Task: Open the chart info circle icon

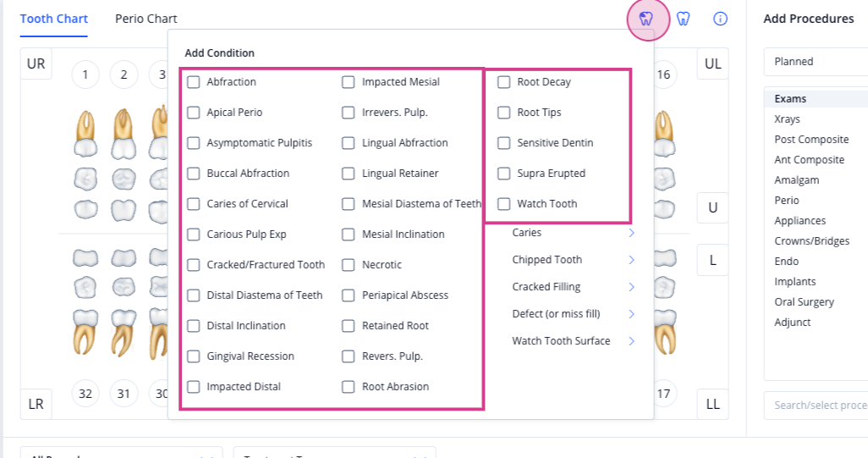Action: click(x=720, y=19)
